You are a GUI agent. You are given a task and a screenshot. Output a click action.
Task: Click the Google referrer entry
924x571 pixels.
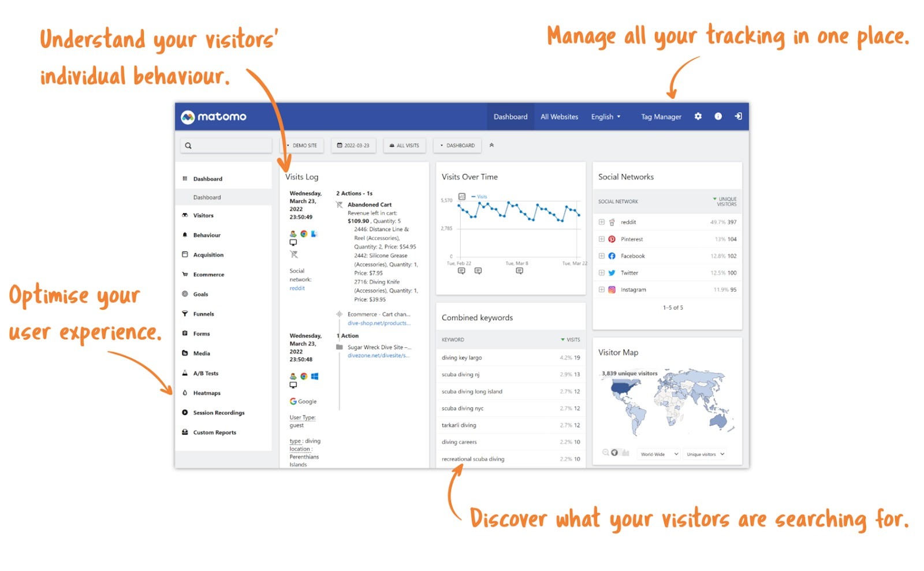pos(303,401)
